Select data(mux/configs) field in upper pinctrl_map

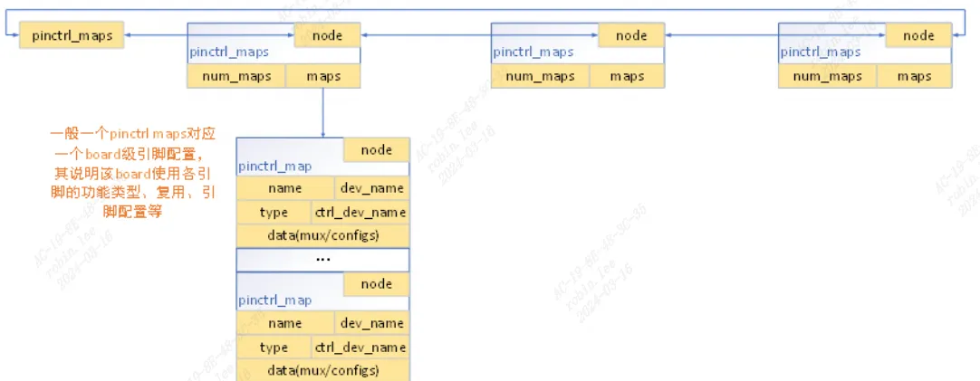point(323,235)
